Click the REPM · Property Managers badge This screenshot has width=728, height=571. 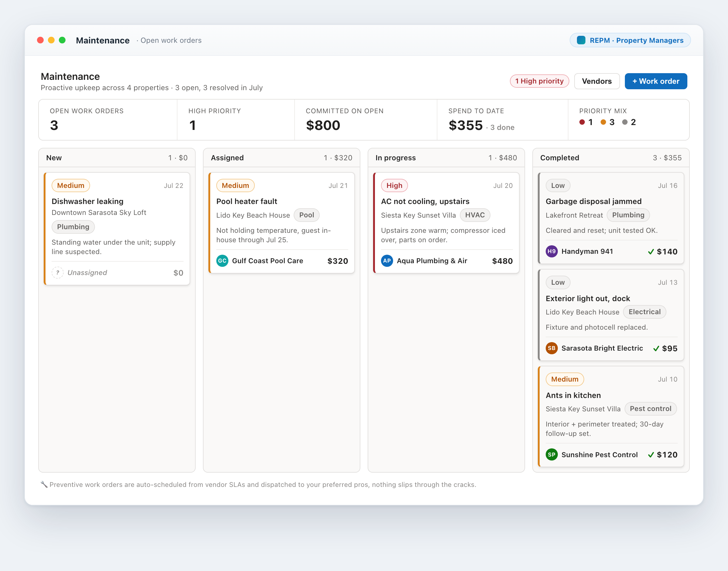pyautogui.click(x=630, y=40)
